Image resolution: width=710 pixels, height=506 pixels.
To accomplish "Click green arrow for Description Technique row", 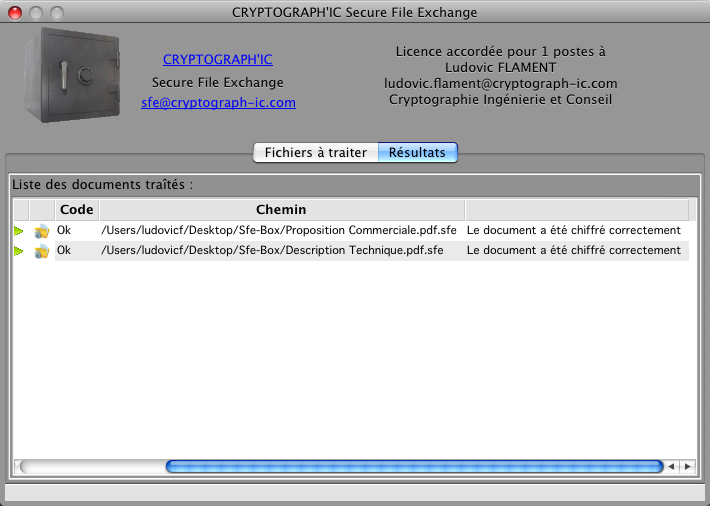I will (x=19, y=251).
